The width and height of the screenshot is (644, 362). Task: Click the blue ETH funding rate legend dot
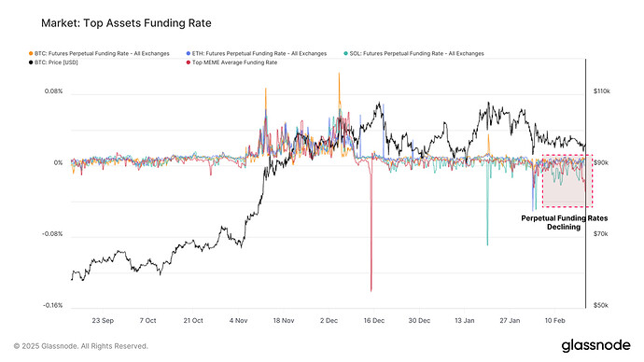[x=189, y=54]
